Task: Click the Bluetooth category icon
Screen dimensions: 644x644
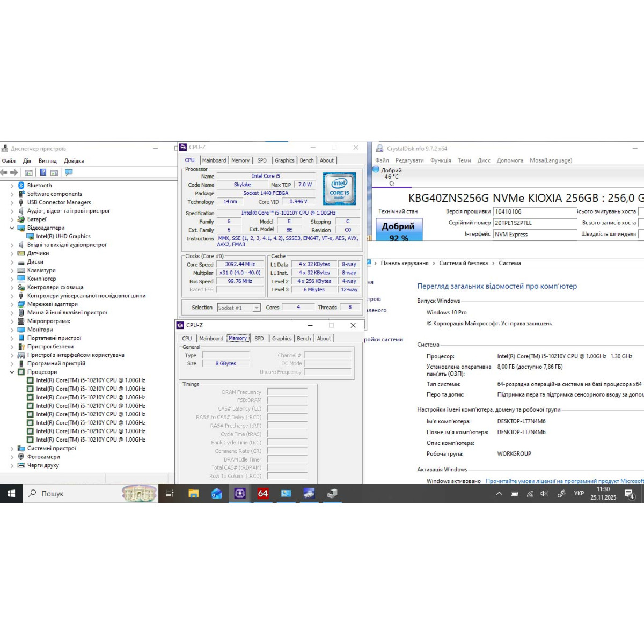Action: (21, 185)
